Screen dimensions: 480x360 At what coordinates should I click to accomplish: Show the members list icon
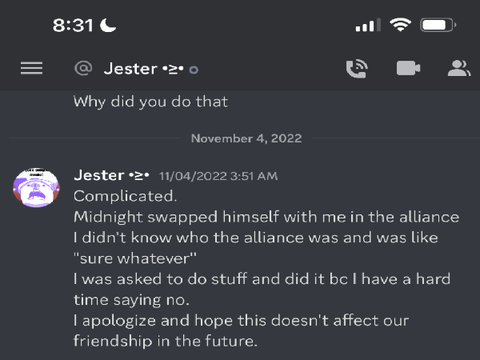pyautogui.click(x=459, y=68)
